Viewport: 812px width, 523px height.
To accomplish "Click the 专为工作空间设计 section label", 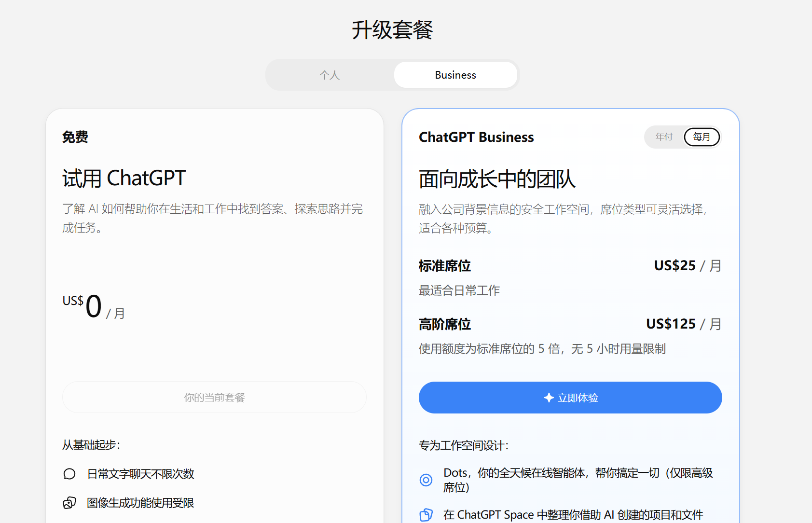I will tap(464, 445).
